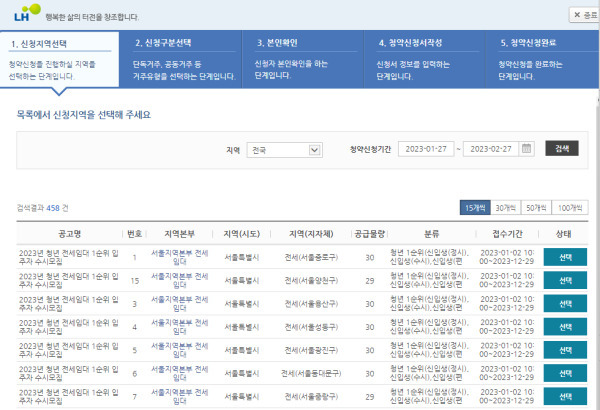
Task: Click 전세(서울동대문구) cell
Action: click(x=311, y=373)
